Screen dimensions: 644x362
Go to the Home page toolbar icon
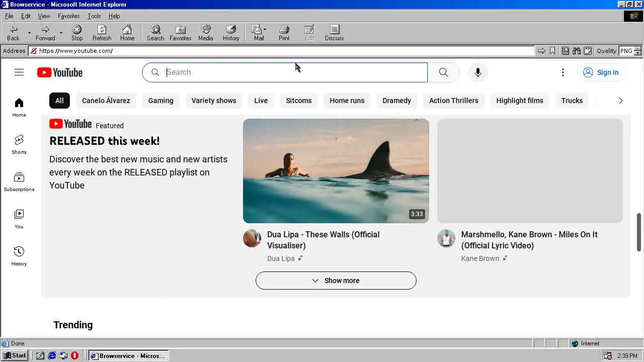[x=127, y=33]
